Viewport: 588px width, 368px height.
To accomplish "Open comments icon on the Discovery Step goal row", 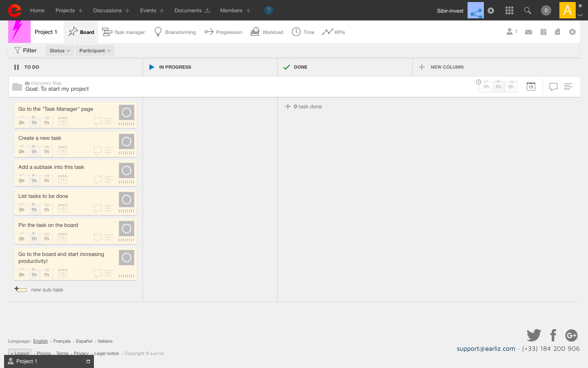I will pos(553,87).
